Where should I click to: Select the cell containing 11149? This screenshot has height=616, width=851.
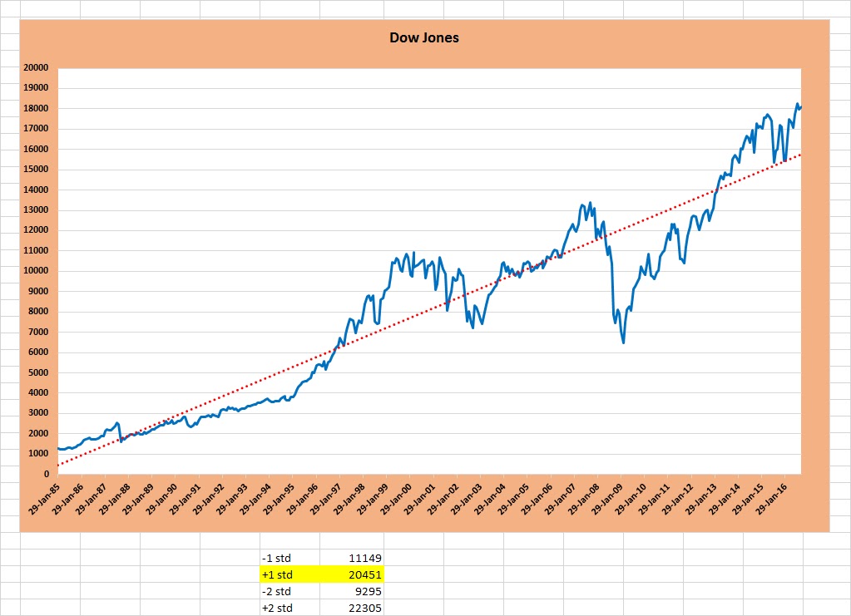352,558
